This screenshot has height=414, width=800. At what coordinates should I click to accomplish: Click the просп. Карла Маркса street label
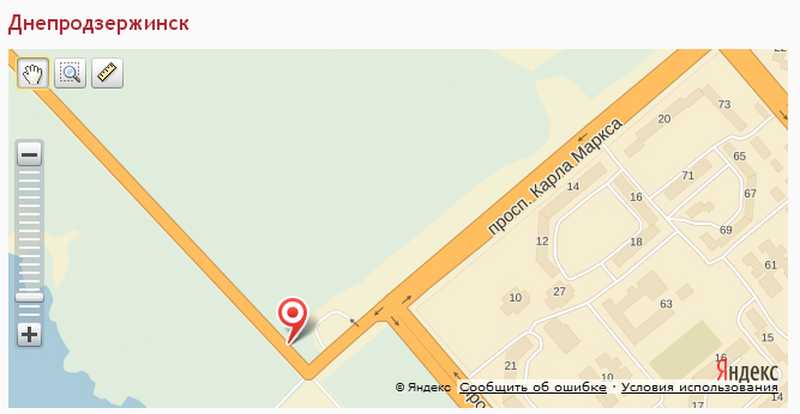tap(555, 177)
